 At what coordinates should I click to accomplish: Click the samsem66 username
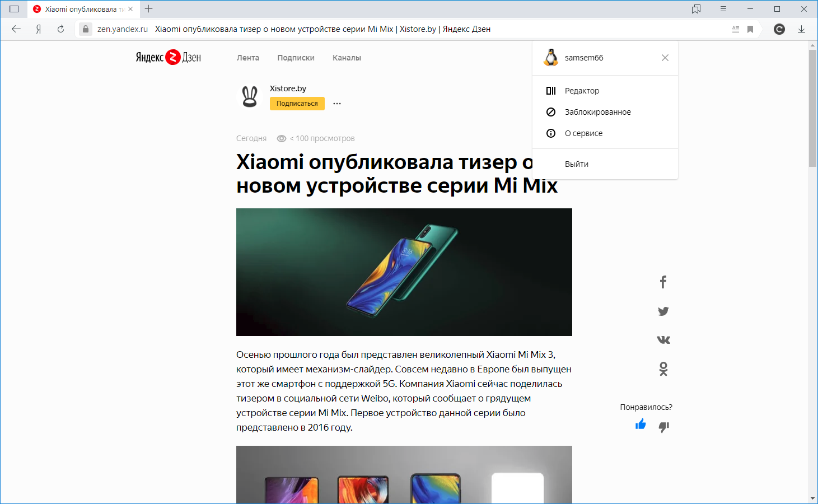(584, 58)
